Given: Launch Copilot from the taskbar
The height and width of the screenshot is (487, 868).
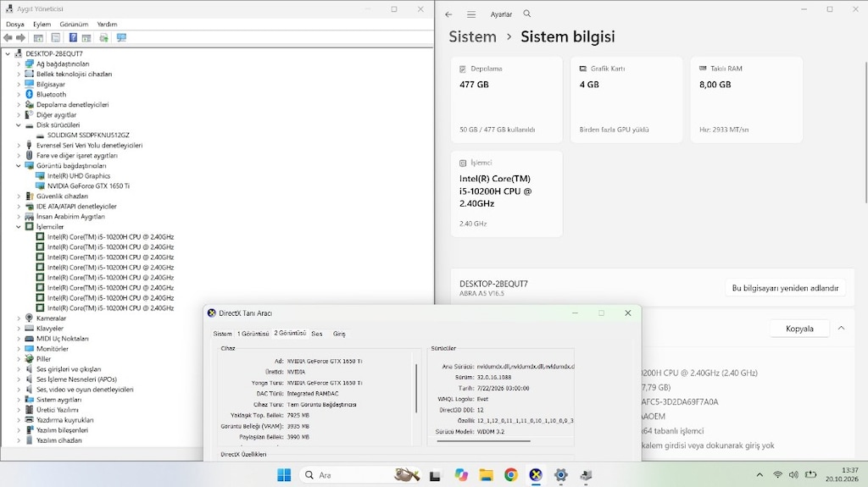Looking at the screenshot, I should [460, 475].
